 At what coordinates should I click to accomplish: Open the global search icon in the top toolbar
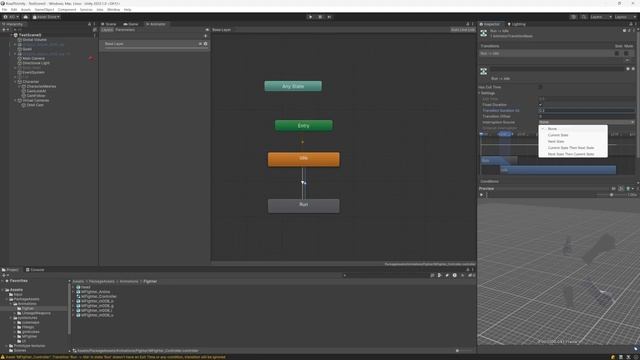coord(584,17)
